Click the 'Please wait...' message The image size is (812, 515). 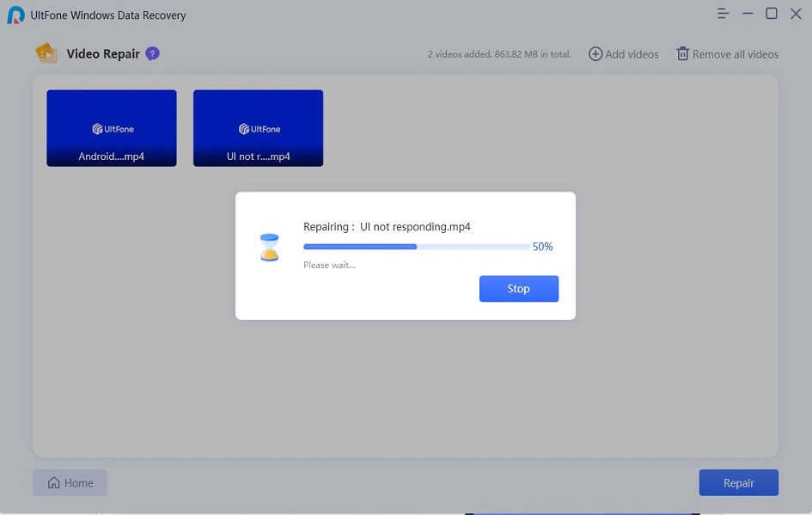(329, 266)
